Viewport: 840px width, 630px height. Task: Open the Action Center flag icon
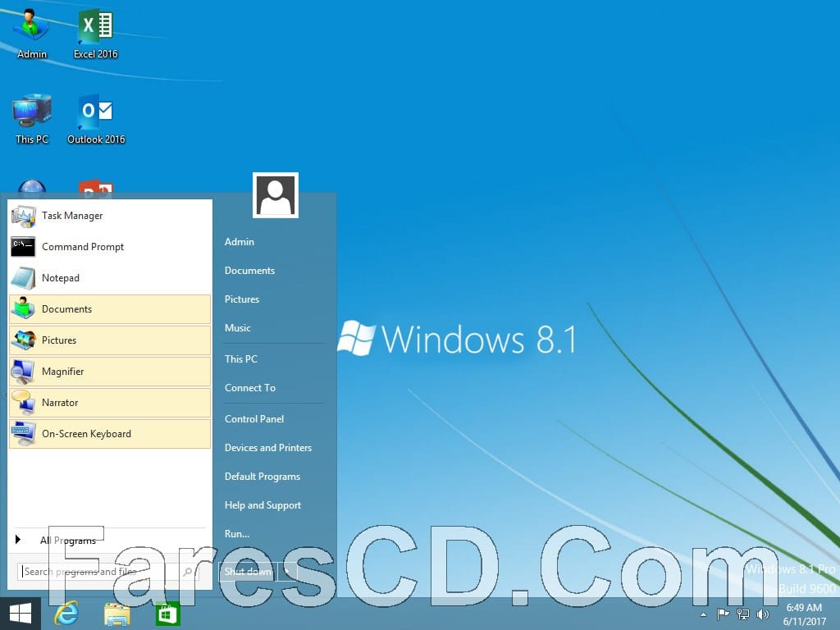point(723,614)
